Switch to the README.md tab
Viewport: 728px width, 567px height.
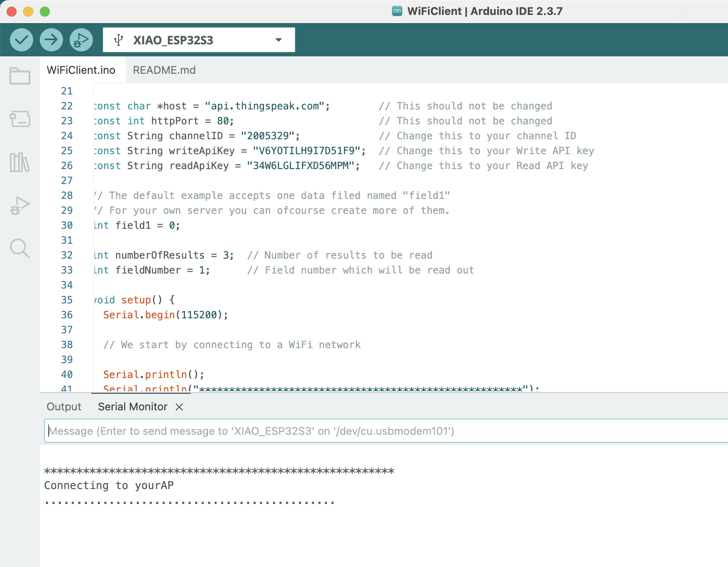coord(164,70)
